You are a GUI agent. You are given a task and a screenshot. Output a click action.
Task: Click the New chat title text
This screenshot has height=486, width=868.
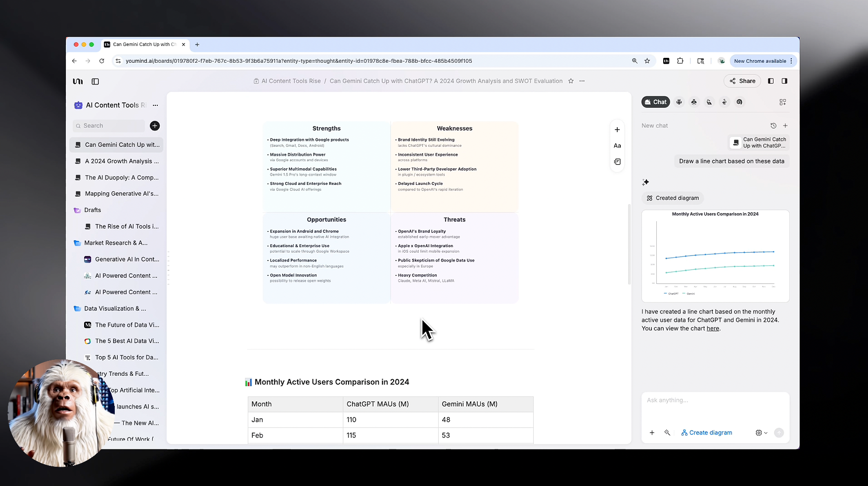coord(655,126)
